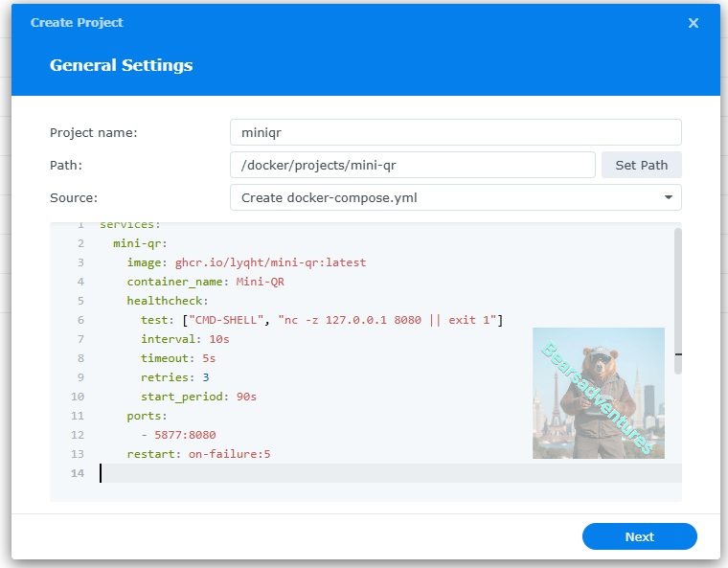Click the Path field showing /docker/projects/mini-qr

click(x=412, y=165)
